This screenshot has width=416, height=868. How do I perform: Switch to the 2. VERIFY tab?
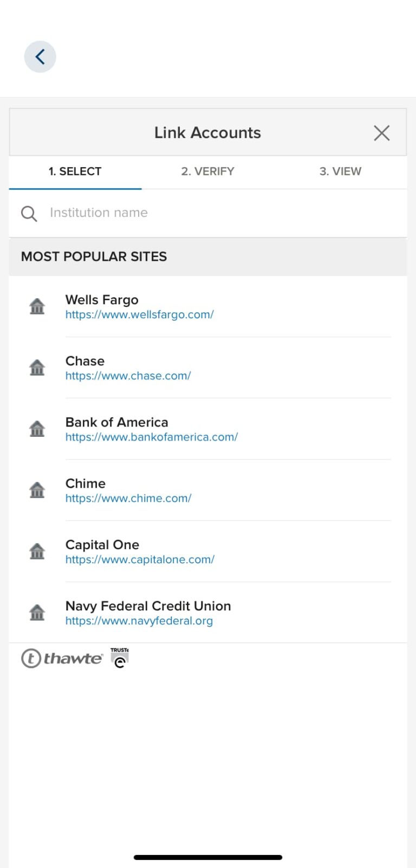pyautogui.click(x=207, y=172)
